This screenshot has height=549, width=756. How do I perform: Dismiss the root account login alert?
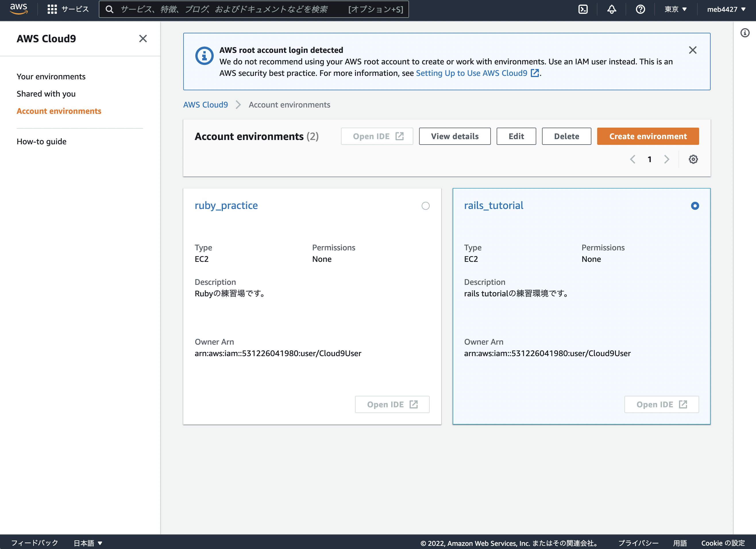[x=692, y=50]
